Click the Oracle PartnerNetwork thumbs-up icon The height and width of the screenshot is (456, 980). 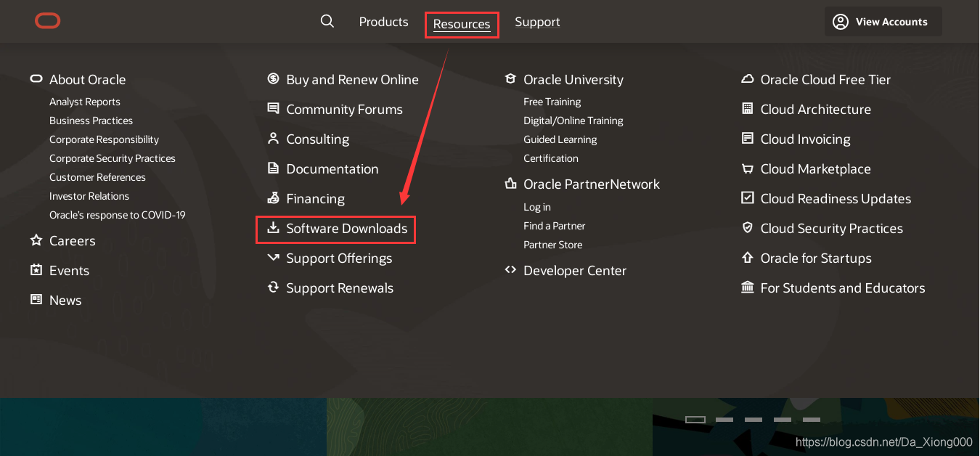pos(510,183)
